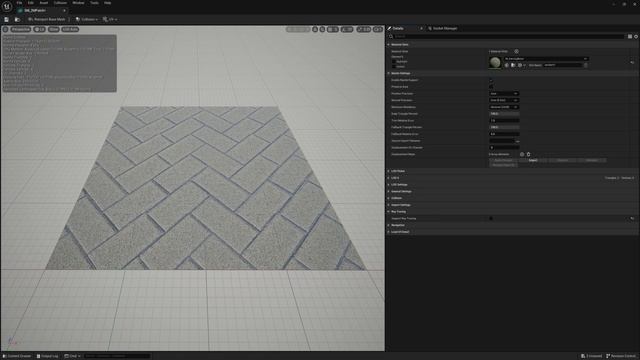Image resolution: width=640 pixels, height=360 pixels.
Task: Expand the Collision details section
Action: click(389, 198)
